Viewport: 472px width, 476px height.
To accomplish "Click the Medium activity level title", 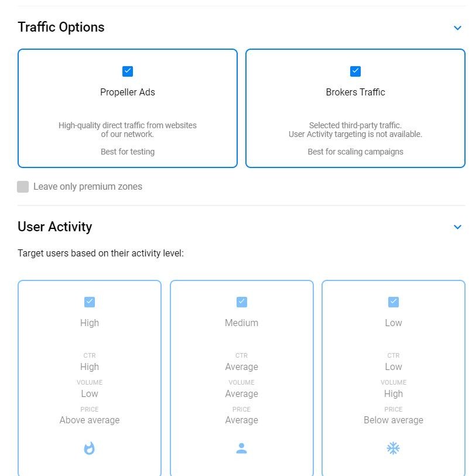I will pos(241,323).
